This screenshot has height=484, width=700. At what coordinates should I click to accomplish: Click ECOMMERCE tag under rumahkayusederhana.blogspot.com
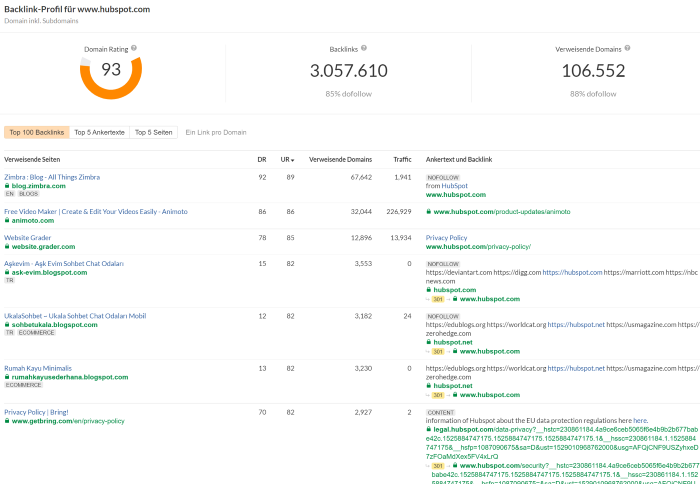pyautogui.click(x=23, y=385)
